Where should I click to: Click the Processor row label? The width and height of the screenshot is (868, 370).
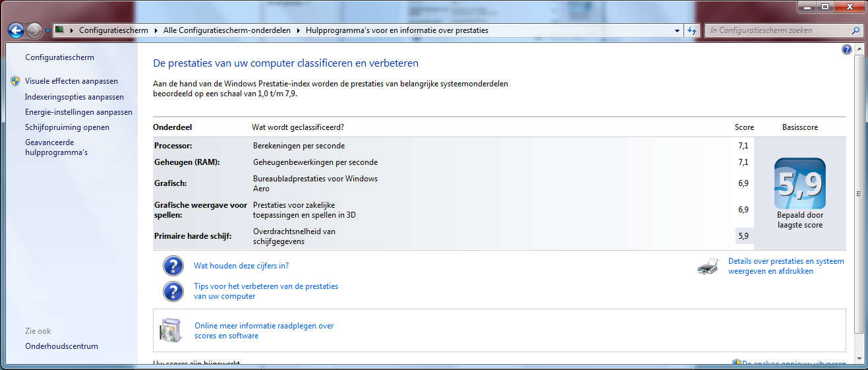click(173, 146)
